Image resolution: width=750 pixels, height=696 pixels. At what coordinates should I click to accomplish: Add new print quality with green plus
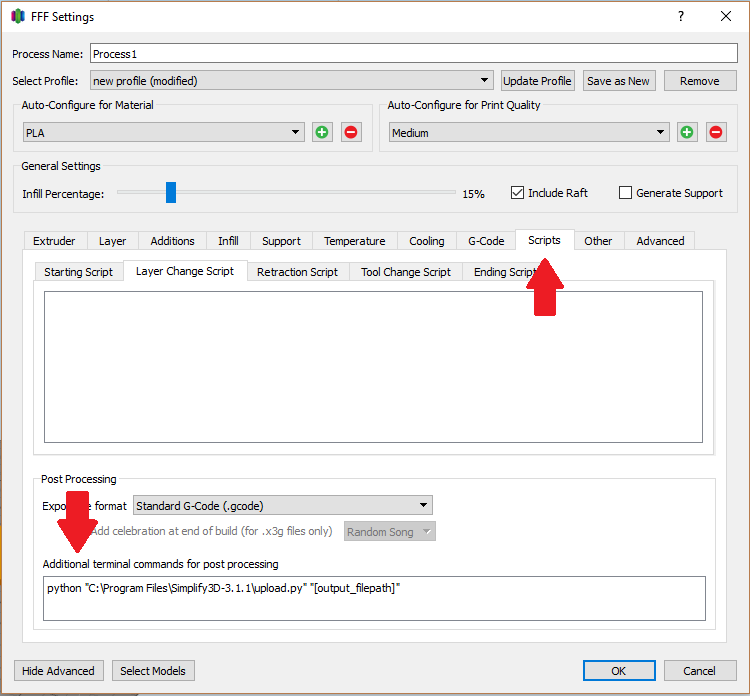[687, 132]
